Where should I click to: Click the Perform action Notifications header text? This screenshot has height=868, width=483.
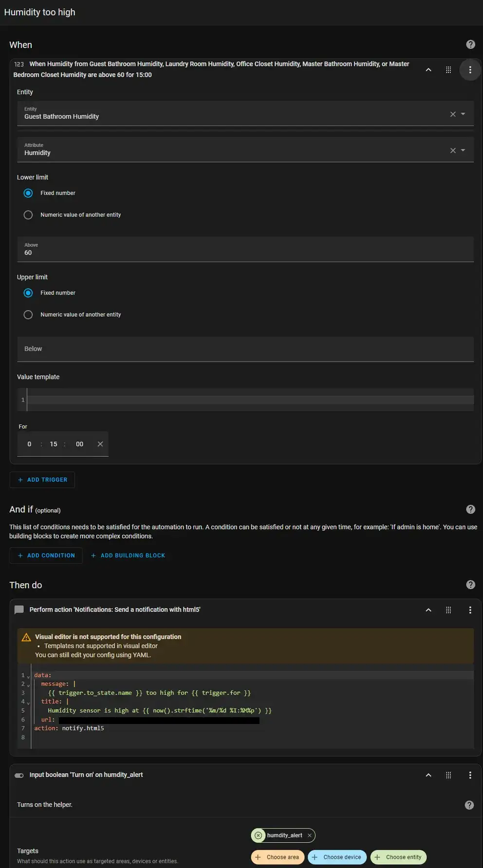click(115, 610)
